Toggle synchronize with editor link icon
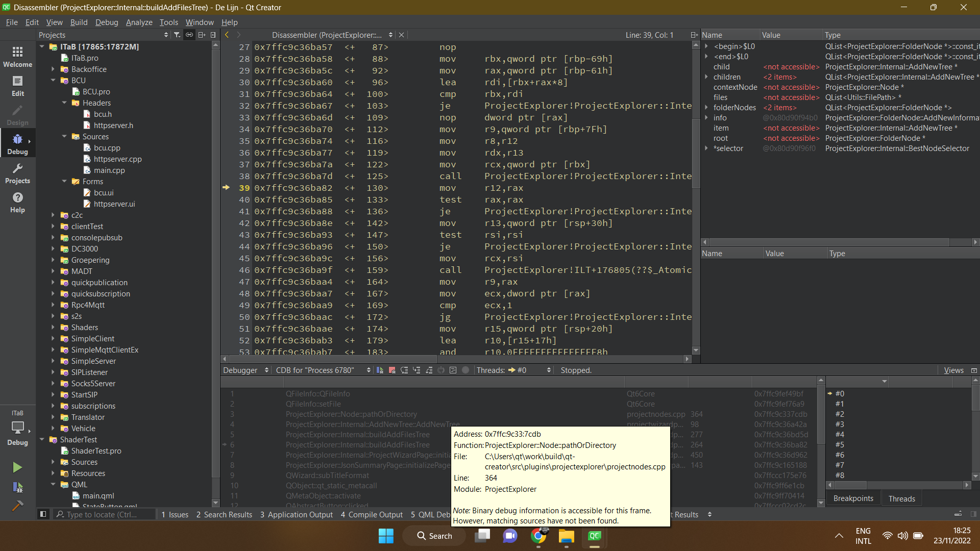Image resolution: width=980 pixels, height=551 pixels. (189, 35)
